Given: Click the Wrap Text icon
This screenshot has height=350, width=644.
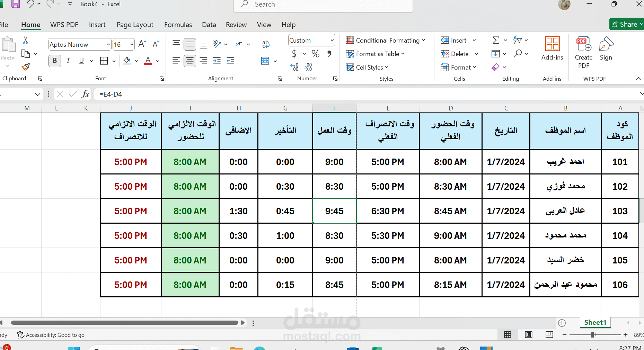Looking at the screenshot, I should pyautogui.click(x=266, y=44).
